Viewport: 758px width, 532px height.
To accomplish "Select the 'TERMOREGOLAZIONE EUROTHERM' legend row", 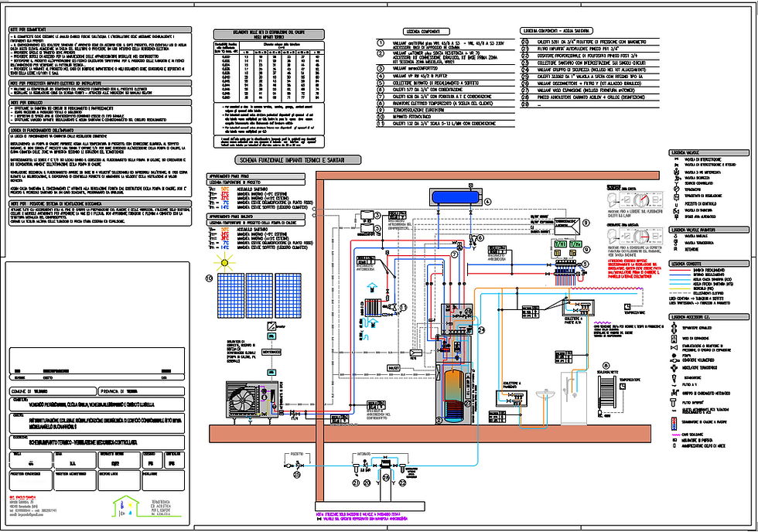I will click(446, 110).
